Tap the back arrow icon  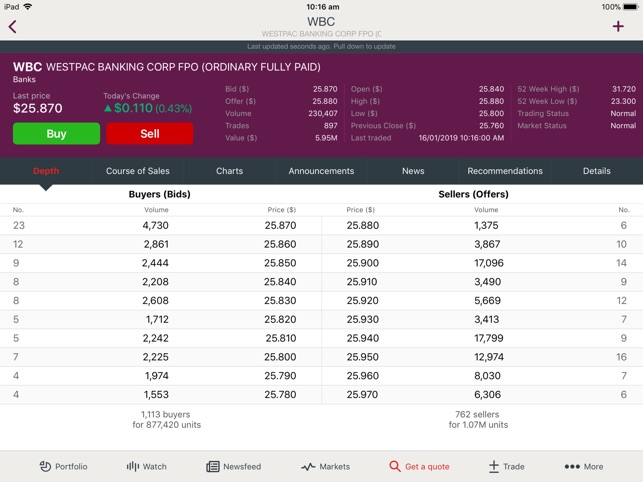tap(12, 27)
